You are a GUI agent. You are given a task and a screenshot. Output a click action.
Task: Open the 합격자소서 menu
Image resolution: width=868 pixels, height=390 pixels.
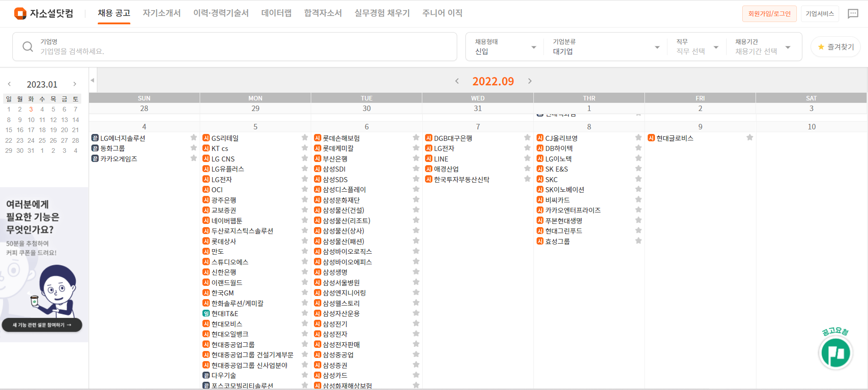click(323, 13)
